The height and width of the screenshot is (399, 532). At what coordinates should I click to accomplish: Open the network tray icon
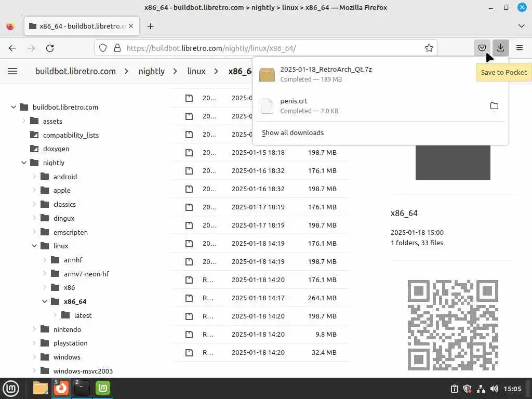[481, 389]
